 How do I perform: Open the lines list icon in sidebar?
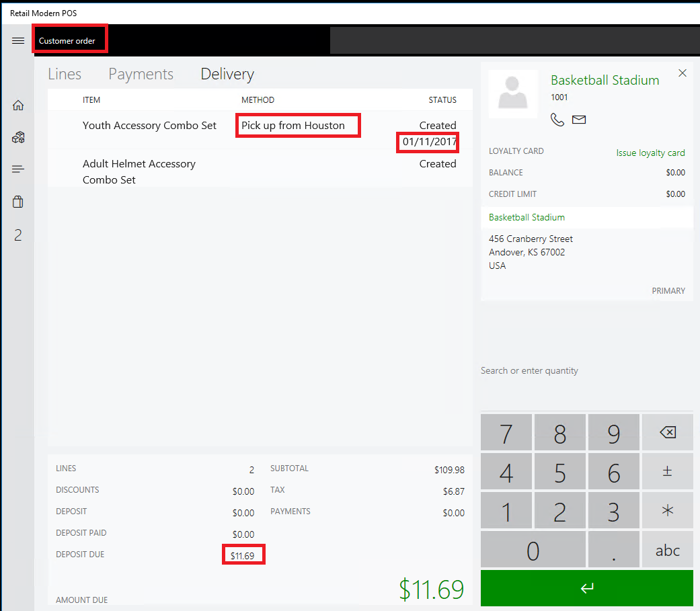click(18, 169)
